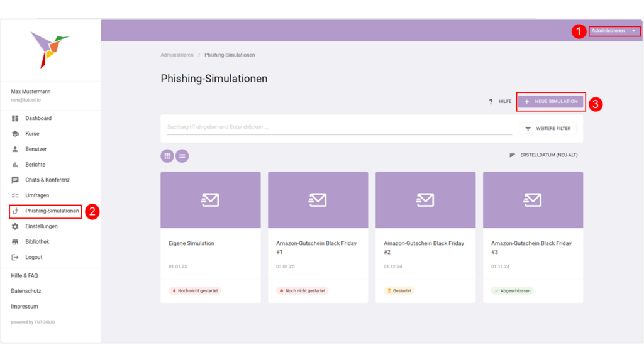Open Einstellungen from the sidebar
The image size is (644, 362).
[x=41, y=226]
